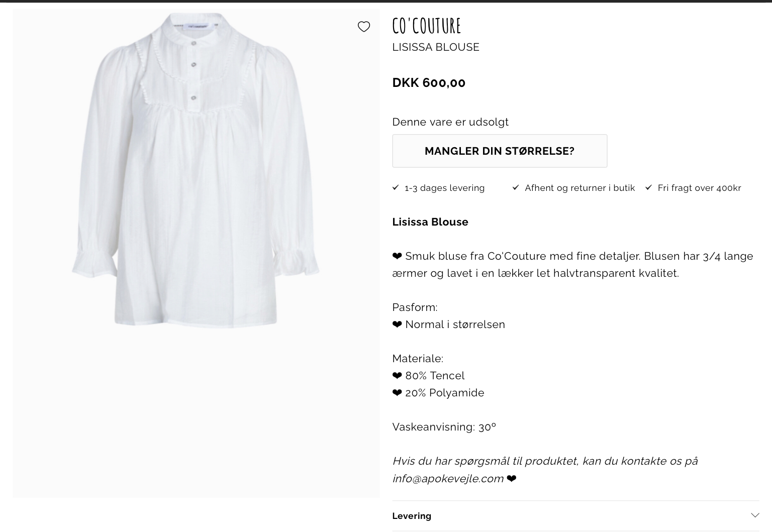Click the LISISSA BLOUSE product title

436,47
